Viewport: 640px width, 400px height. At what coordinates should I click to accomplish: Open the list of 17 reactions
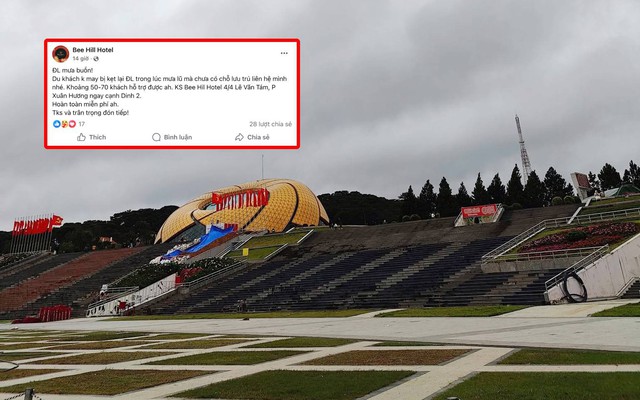pyautogui.click(x=82, y=124)
